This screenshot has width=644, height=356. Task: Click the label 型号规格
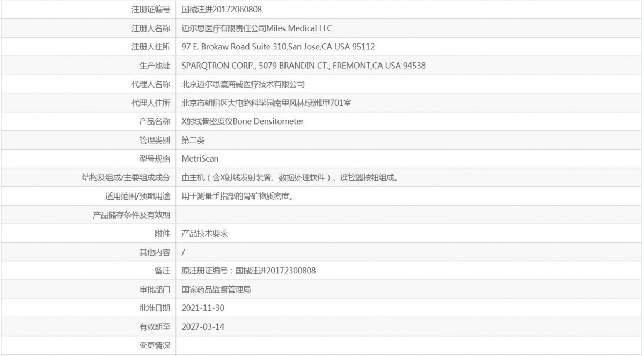tap(155, 158)
